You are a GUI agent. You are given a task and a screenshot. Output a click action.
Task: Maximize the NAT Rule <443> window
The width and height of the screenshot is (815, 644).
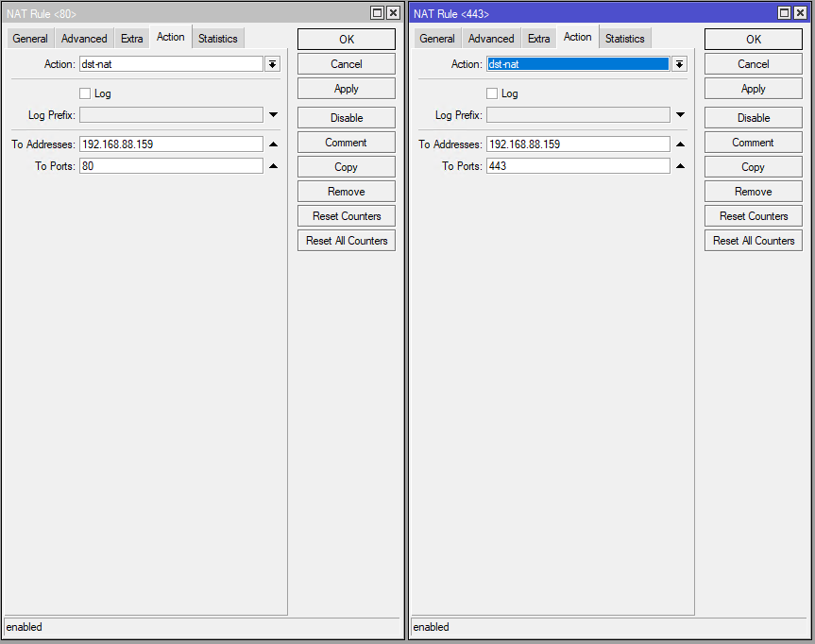click(x=785, y=13)
